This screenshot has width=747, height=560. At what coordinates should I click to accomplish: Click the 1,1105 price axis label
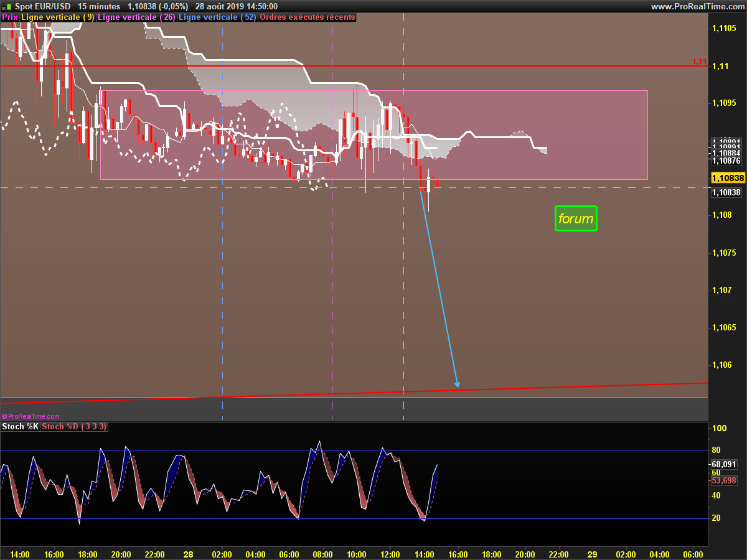(725, 29)
